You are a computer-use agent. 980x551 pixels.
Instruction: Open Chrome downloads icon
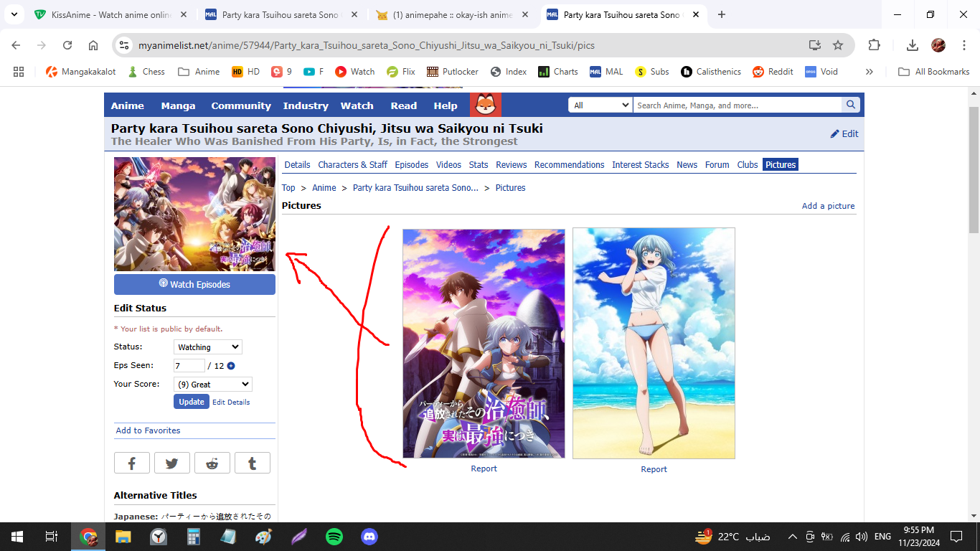913,45
